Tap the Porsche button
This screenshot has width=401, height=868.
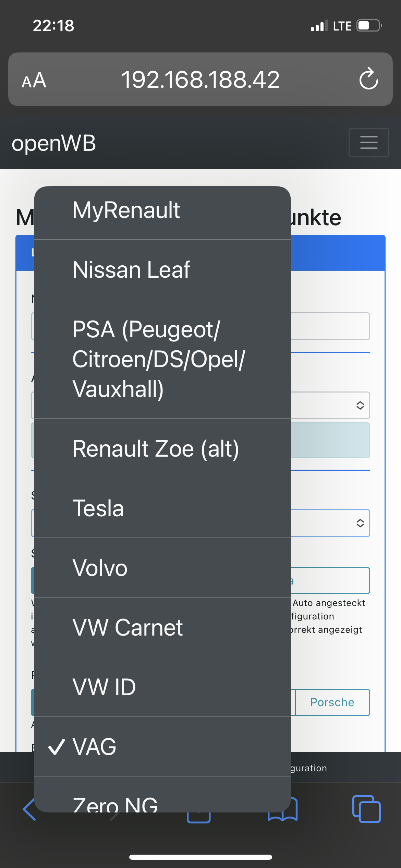[x=332, y=702]
